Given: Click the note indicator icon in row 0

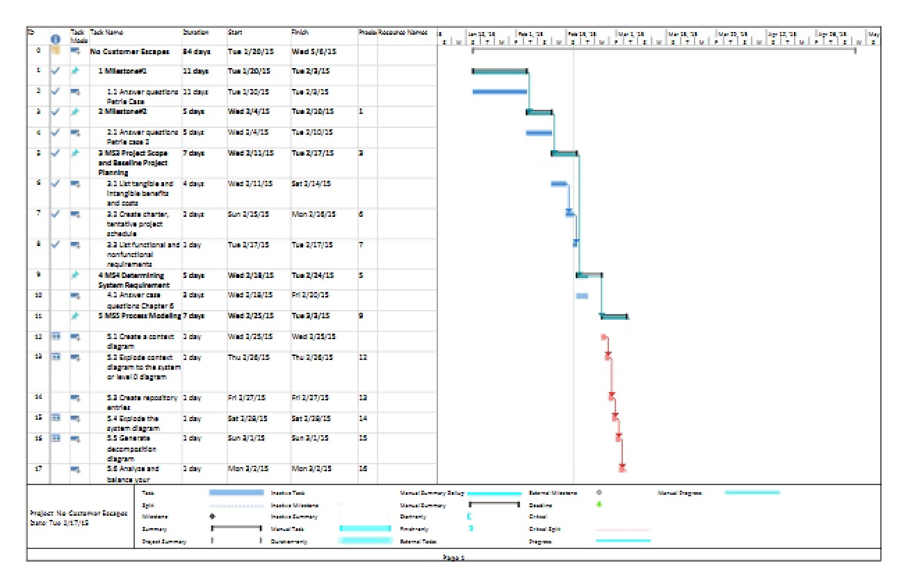Looking at the screenshot, I should point(56,51).
